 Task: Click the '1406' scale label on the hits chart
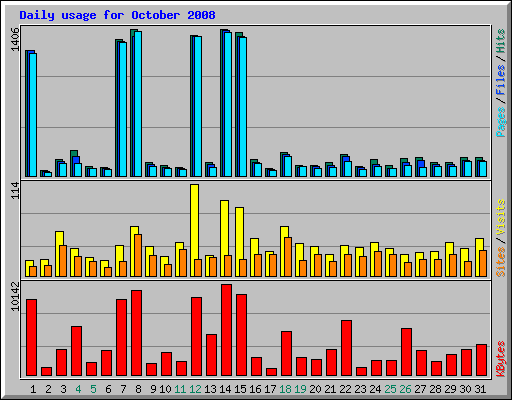(x=15, y=39)
